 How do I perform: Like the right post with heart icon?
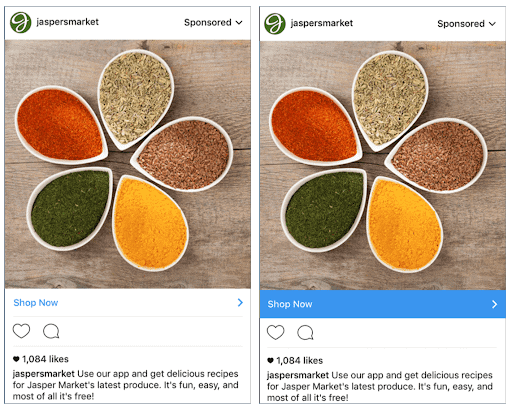tap(276, 332)
